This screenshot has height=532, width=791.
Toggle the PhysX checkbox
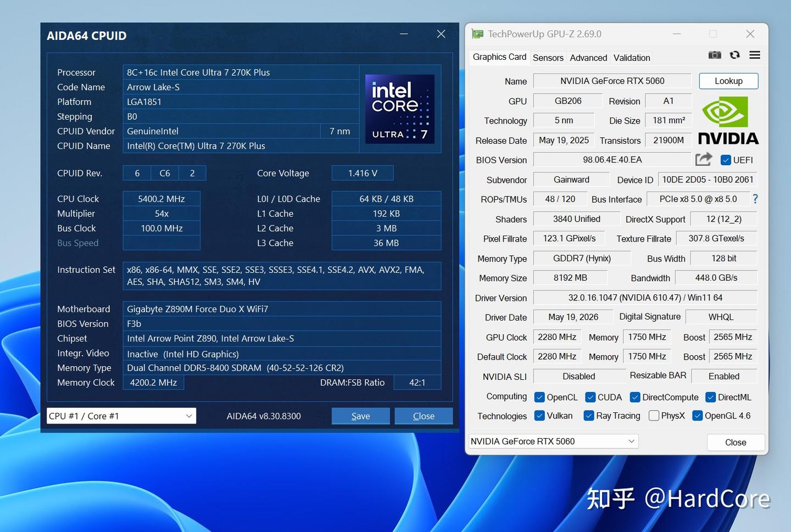pyautogui.click(x=654, y=416)
